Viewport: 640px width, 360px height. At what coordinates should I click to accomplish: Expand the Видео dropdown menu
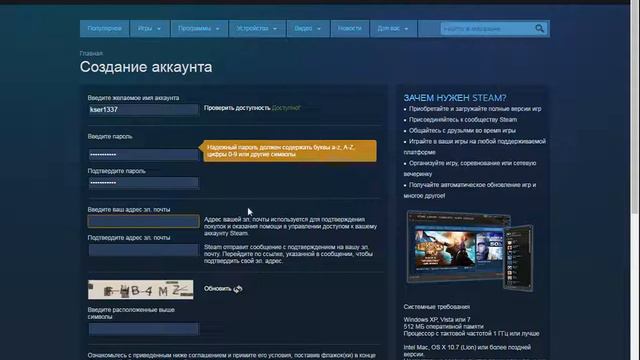point(308,29)
